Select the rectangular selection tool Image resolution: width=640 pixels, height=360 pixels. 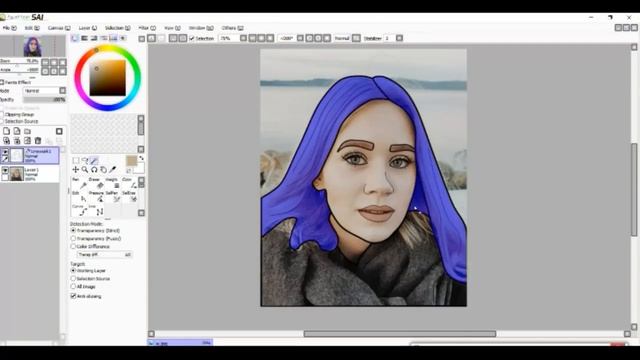pos(76,160)
